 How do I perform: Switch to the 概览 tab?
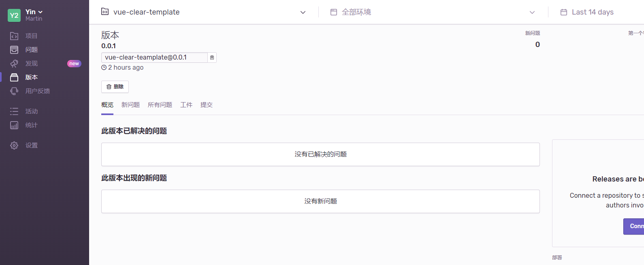(107, 105)
